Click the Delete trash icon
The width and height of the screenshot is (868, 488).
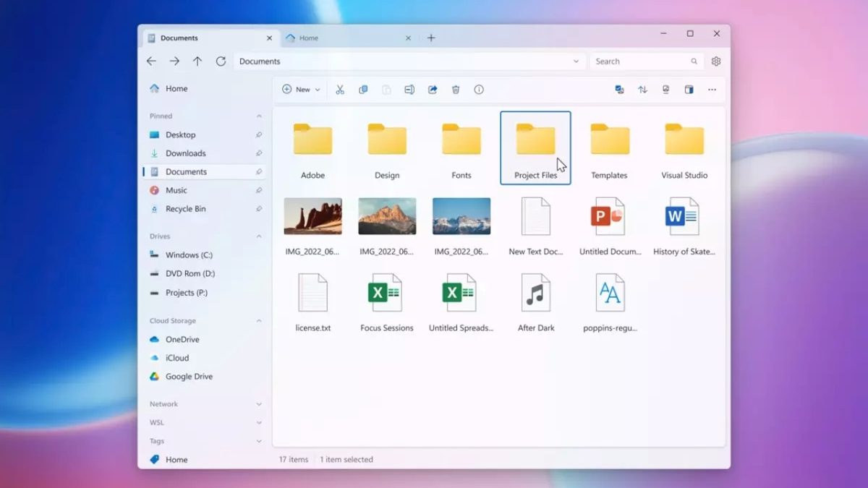(x=456, y=90)
